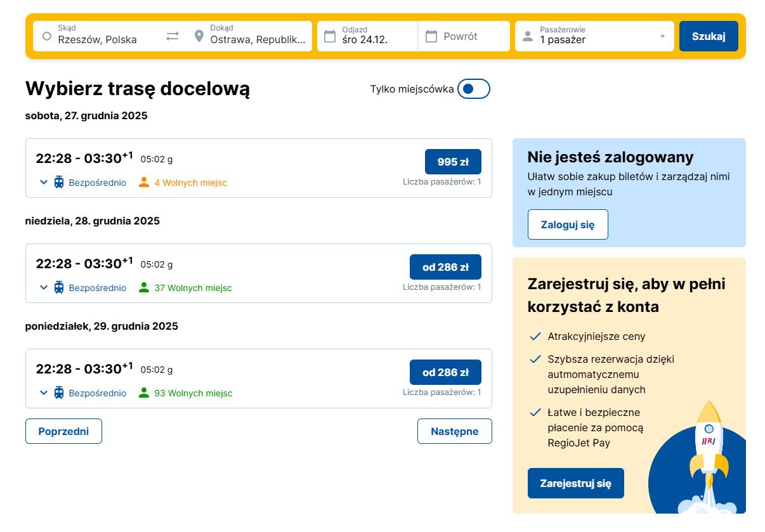This screenshot has width=765, height=532.
Task: Click the checkmark beside Szybsza rezerwacja
Action: point(535,359)
